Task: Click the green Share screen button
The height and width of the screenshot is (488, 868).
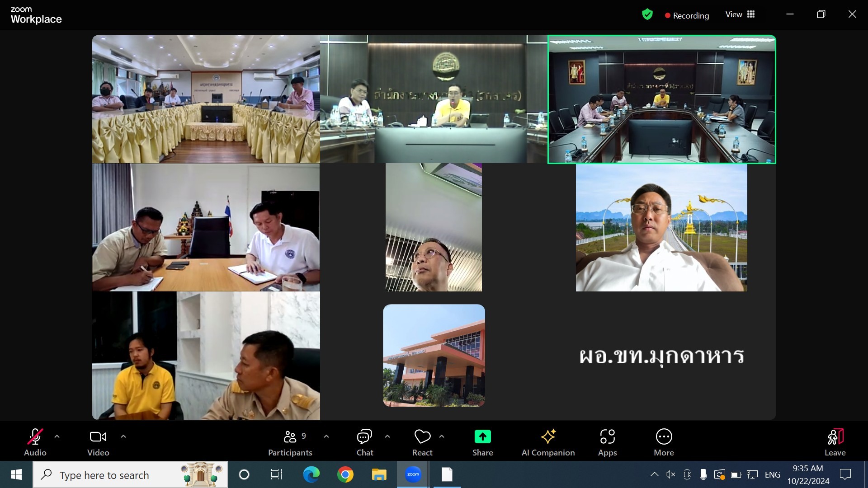Action: [482, 436]
